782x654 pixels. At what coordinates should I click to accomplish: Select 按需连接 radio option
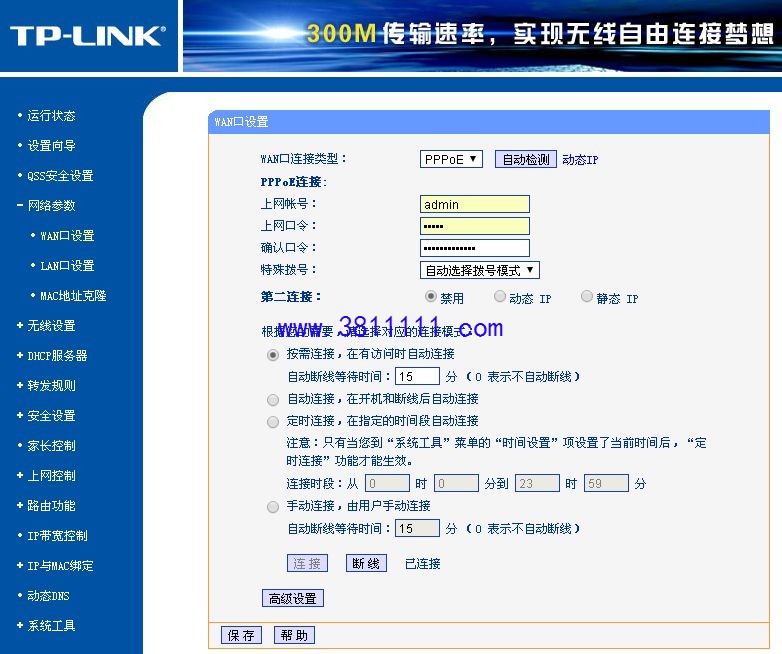click(273, 355)
